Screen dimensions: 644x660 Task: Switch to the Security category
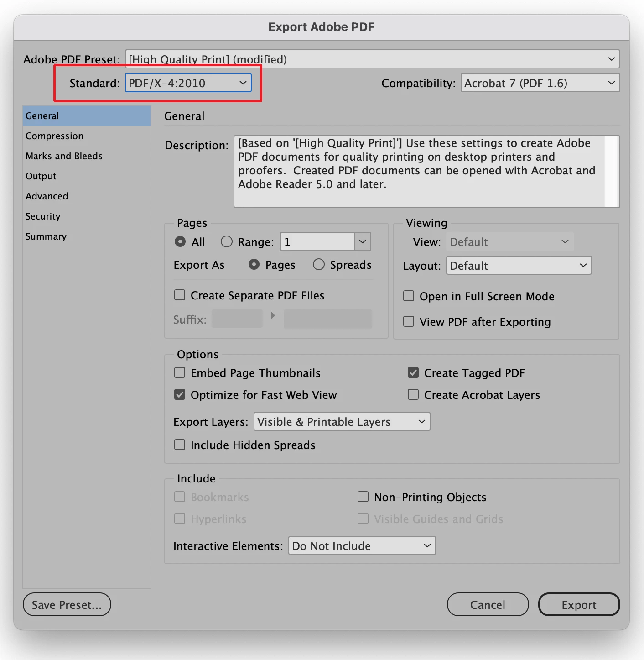click(x=87, y=216)
